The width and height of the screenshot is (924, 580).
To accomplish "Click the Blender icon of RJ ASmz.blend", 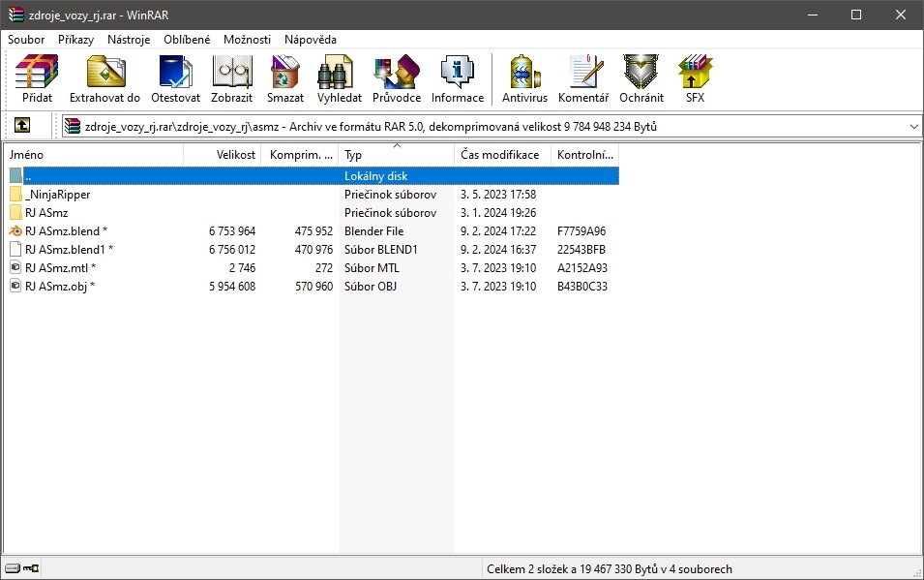I will [x=15, y=231].
